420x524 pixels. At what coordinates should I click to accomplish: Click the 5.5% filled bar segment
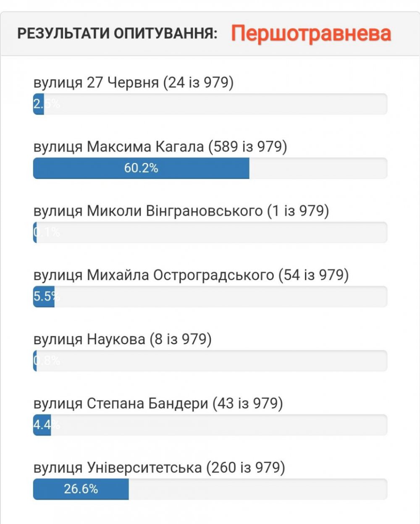(x=44, y=297)
